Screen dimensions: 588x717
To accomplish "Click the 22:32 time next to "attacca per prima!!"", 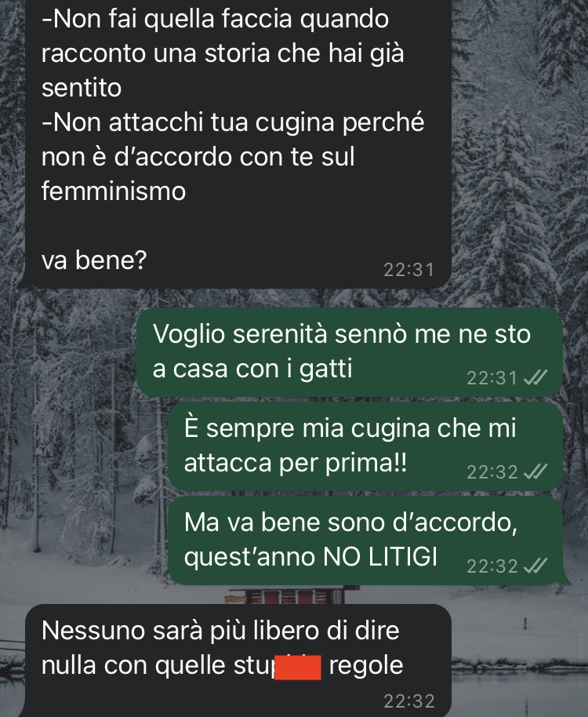I will (x=492, y=472).
